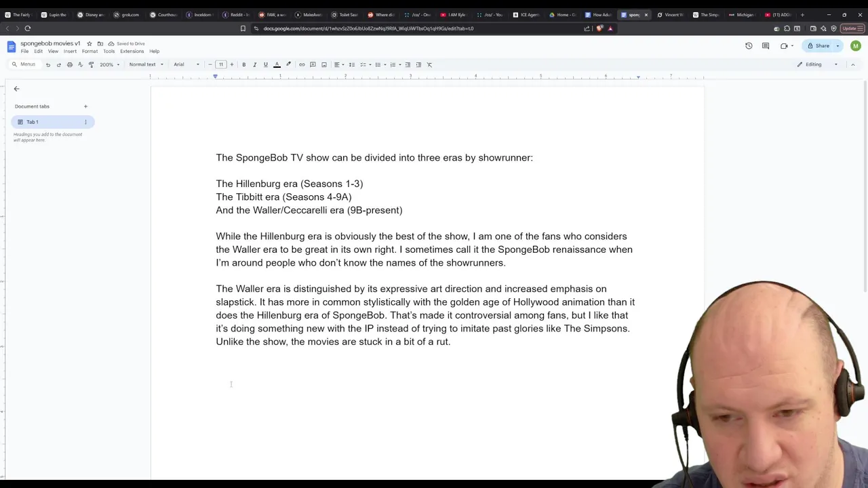
Task: Switch to the grok.com browser tab
Action: click(125, 14)
